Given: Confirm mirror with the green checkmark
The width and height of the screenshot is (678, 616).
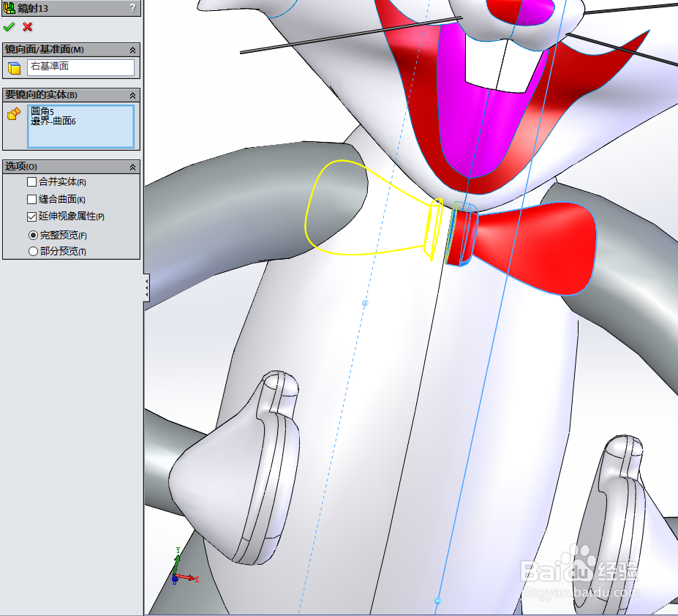Looking at the screenshot, I should (x=9, y=27).
